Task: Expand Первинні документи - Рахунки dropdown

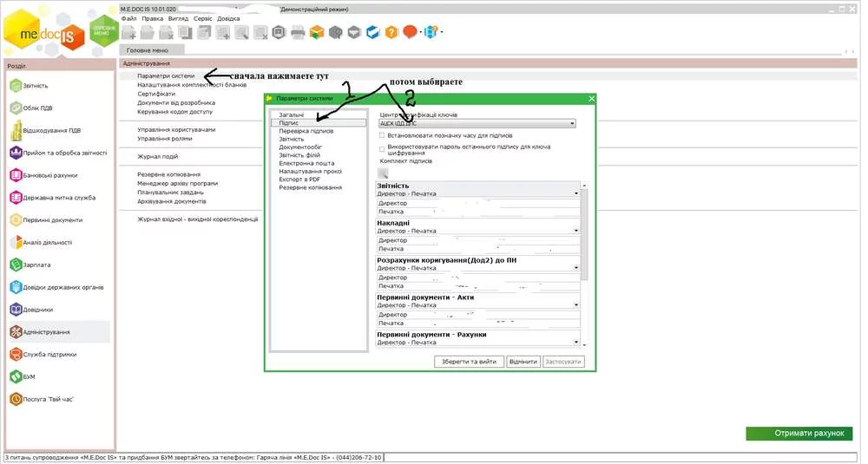Action: [576, 343]
